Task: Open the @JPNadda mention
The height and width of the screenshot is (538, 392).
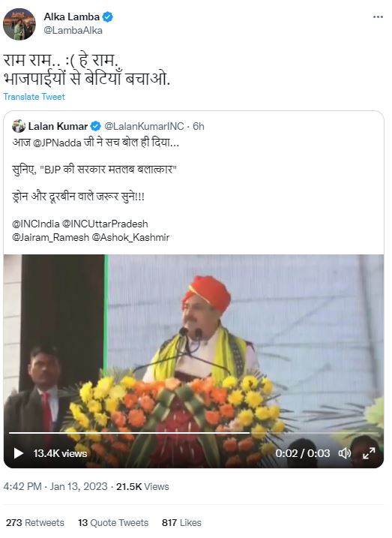Action: point(57,143)
